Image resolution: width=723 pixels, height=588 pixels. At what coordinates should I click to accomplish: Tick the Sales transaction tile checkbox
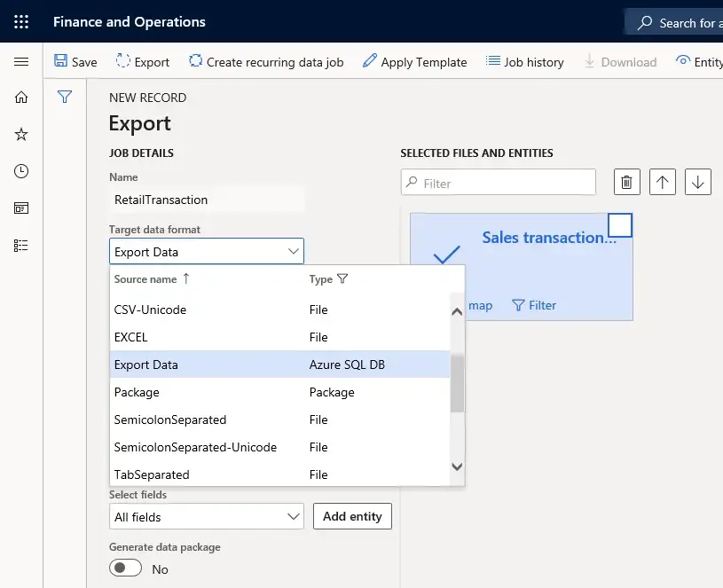[x=620, y=225]
